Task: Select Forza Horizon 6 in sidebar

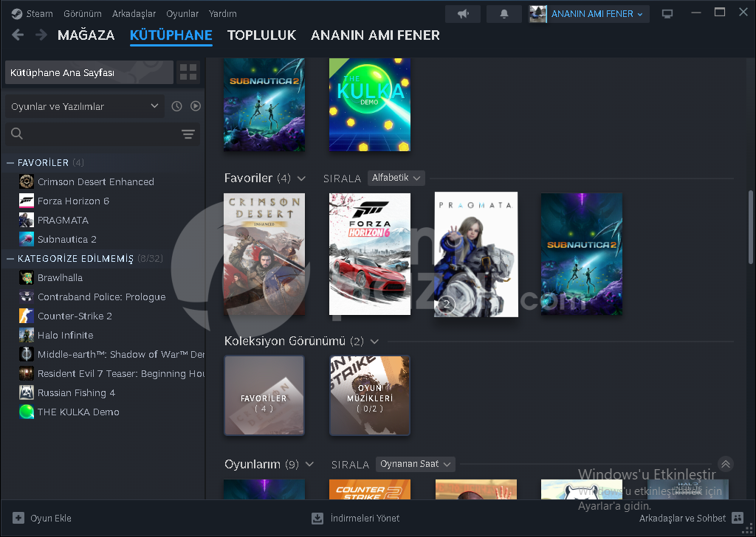Action: tap(73, 201)
